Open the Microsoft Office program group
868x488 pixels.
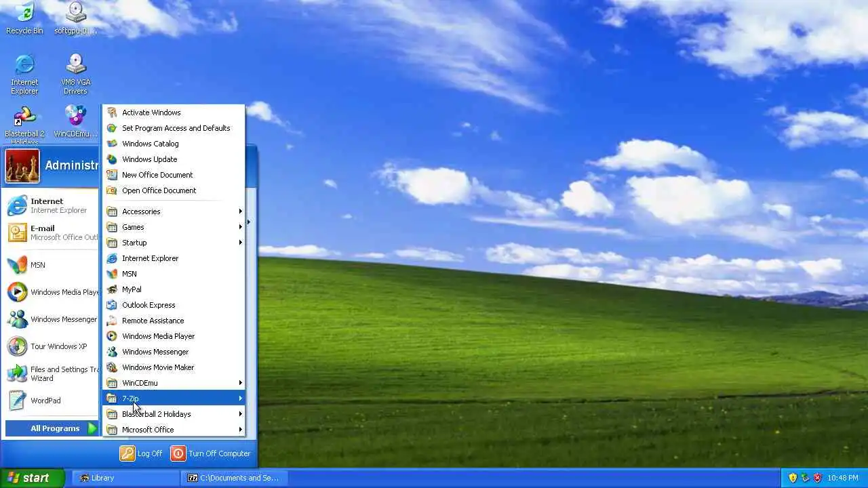point(174,430)
